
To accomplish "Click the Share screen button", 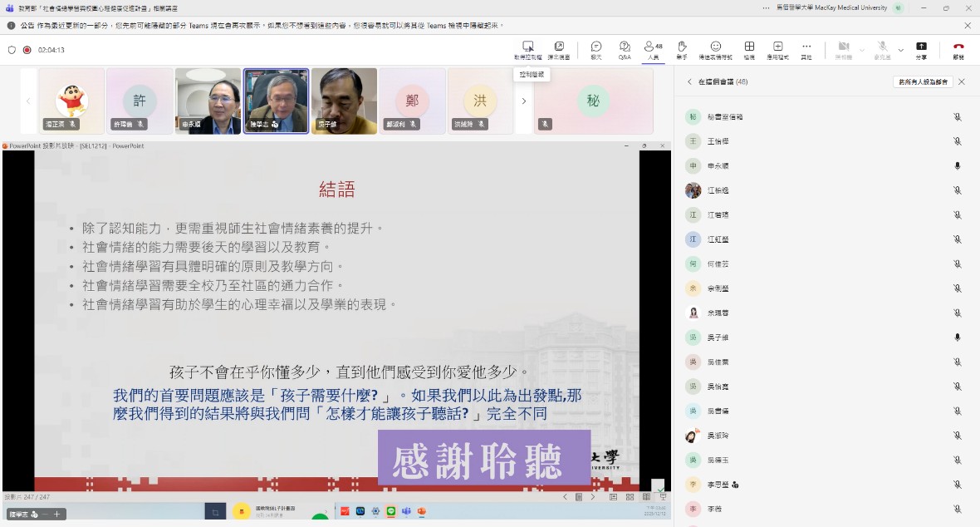I will pos(921,49).
